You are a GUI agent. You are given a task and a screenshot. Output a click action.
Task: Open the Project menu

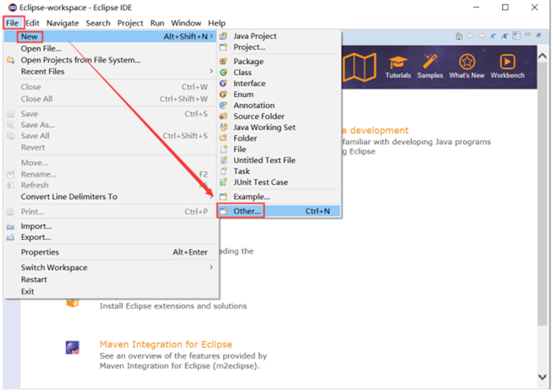pyautogui.click(x=130, y=24)
